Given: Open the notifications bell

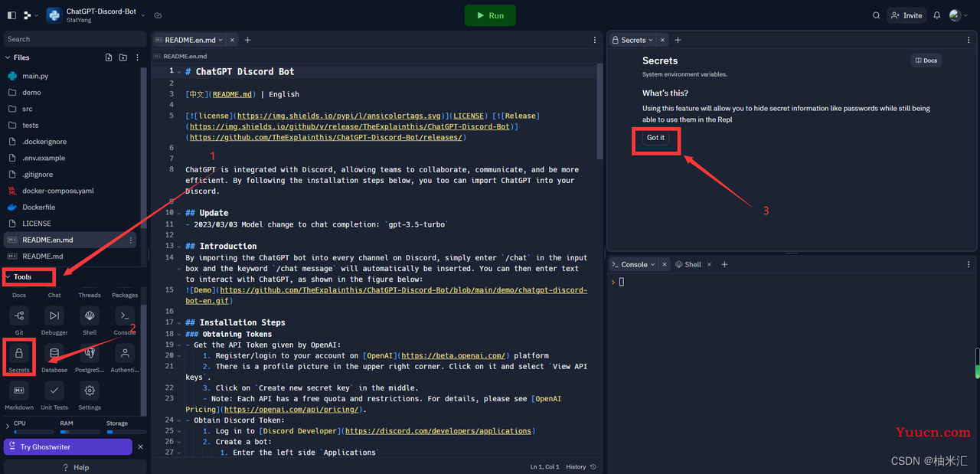Looking at the screenshot, I should (936, 15).
